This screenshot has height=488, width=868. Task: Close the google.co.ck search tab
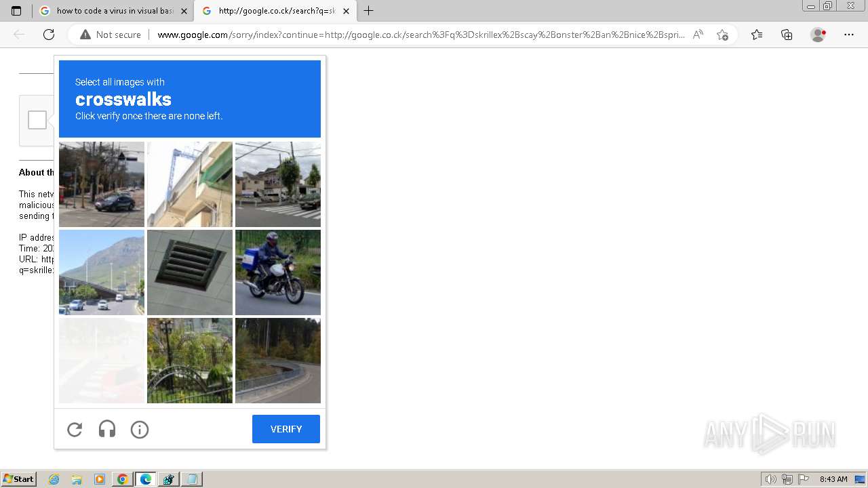click(x=346, y=11)
